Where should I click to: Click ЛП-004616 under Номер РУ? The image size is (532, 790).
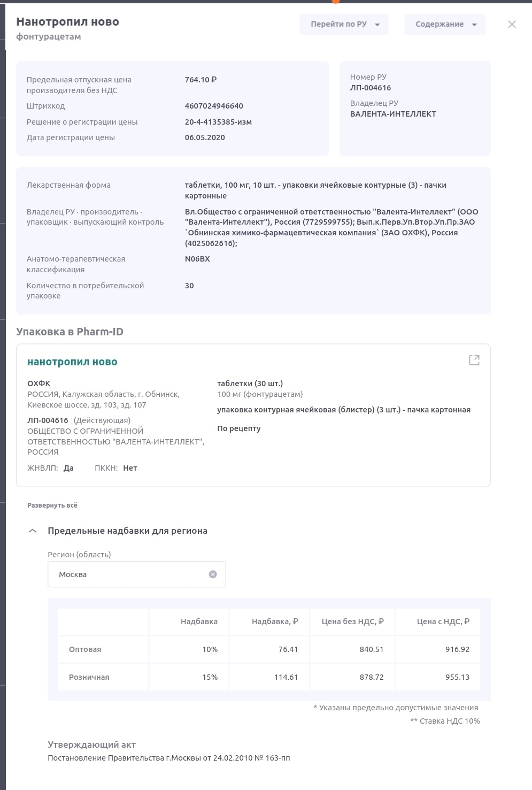pos(371,88)
